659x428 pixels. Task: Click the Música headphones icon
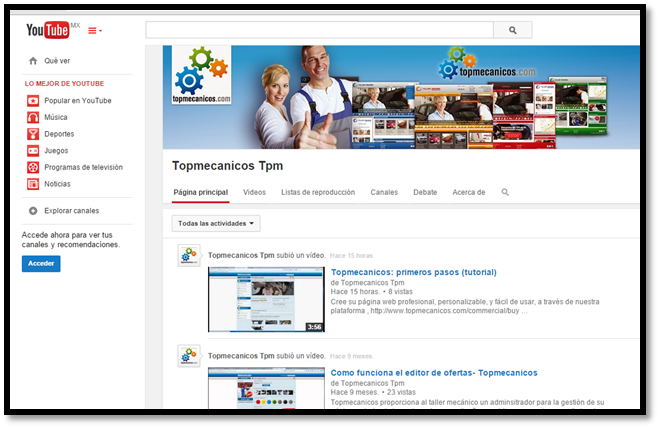point(33,117)
